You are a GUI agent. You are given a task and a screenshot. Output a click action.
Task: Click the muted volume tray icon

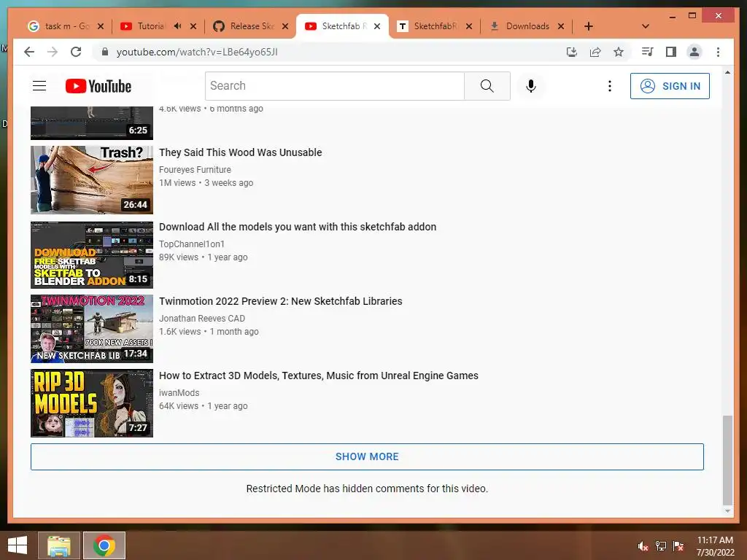coord(643,546)
